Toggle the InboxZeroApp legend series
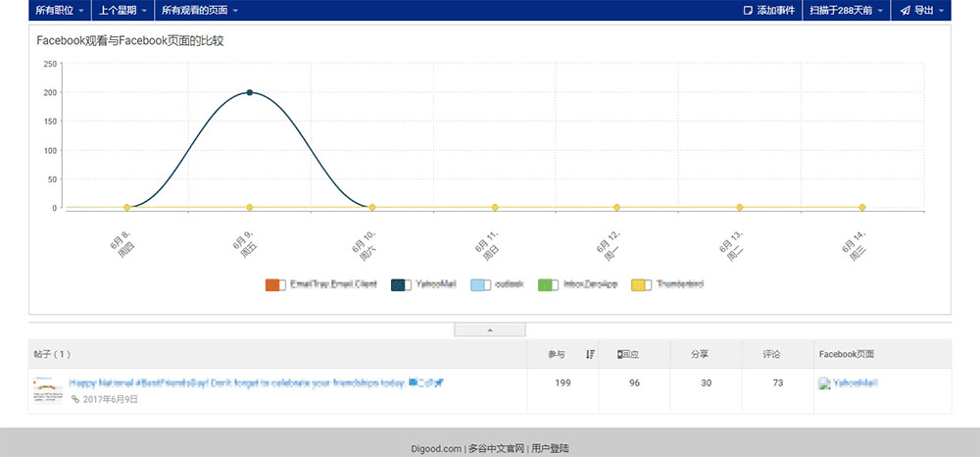Image resolution: width=980 pixels, height=457 pixels. [x=547, y=284]
